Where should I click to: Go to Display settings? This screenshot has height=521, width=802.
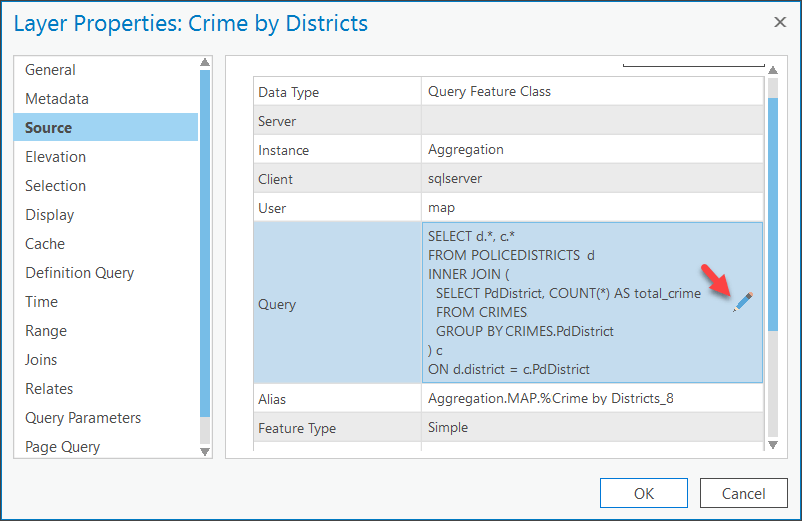pos(50,215)
